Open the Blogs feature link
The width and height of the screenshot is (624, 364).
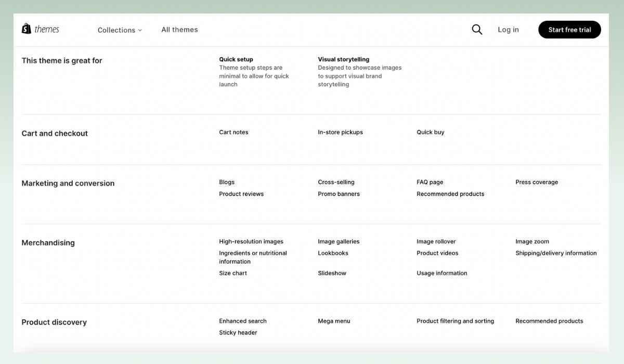click(x=227, y=182)
